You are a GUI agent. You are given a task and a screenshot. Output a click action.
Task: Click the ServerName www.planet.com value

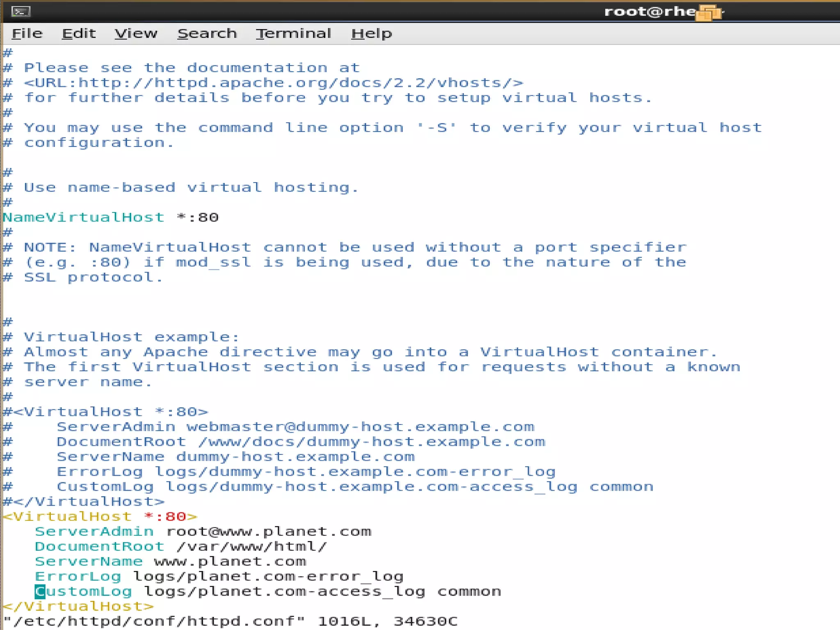230,562
